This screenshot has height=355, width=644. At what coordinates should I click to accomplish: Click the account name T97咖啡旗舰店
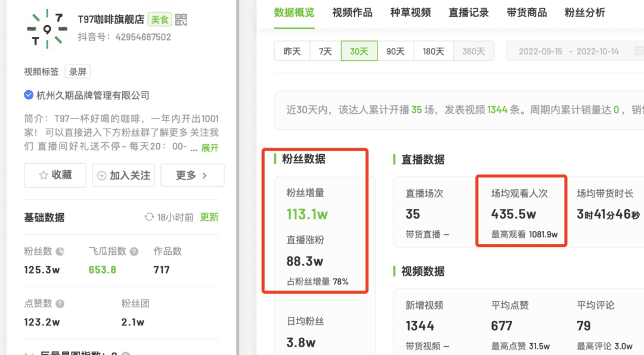point(111,19)
